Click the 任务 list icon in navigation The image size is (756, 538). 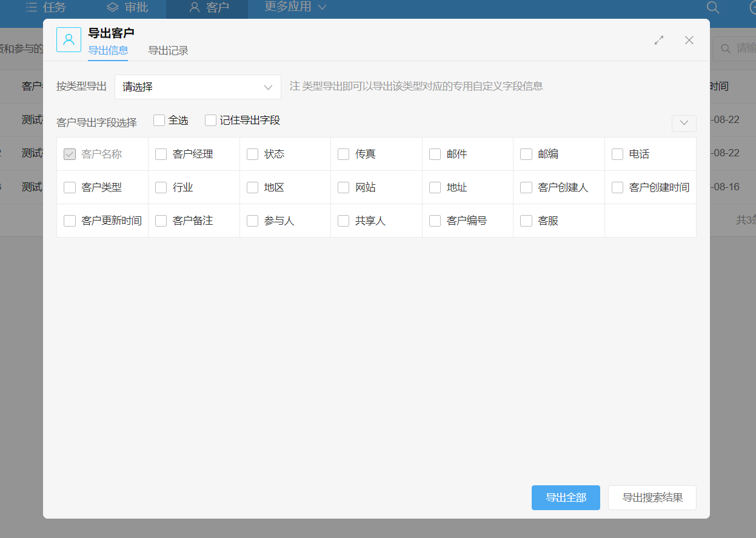[x=32, y=8]
